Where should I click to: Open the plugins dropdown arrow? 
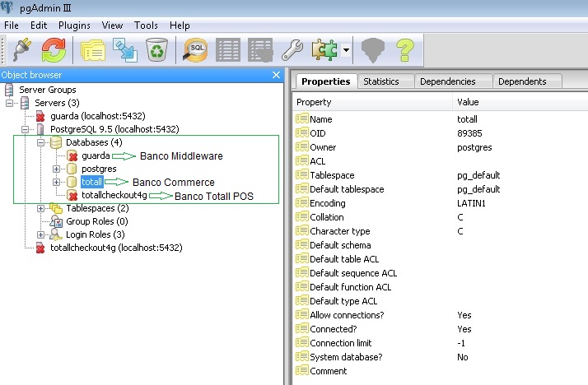pos(346,50)
